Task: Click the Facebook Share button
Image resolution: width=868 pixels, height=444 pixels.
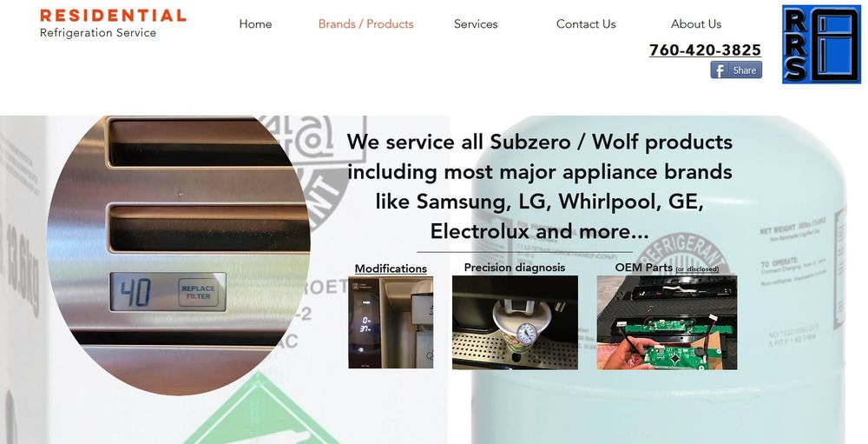Action: coord(736,70)
